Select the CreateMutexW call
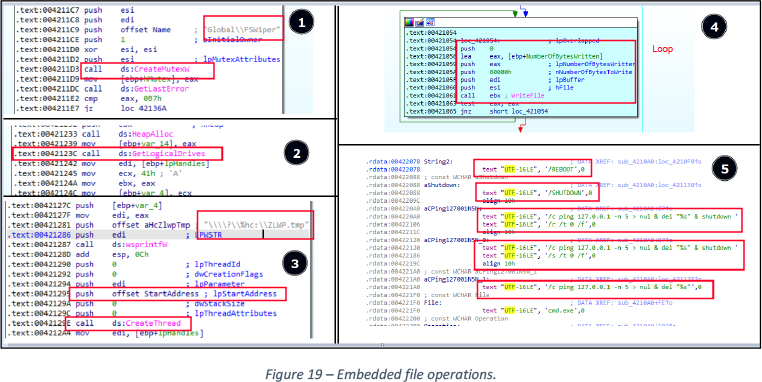The image size is (762, 382). coord(147,70)
